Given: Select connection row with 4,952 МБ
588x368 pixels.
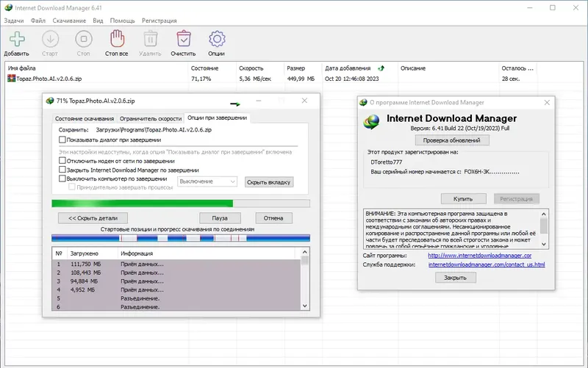Looking at the screenshot, I should click(x=176, y=290).
